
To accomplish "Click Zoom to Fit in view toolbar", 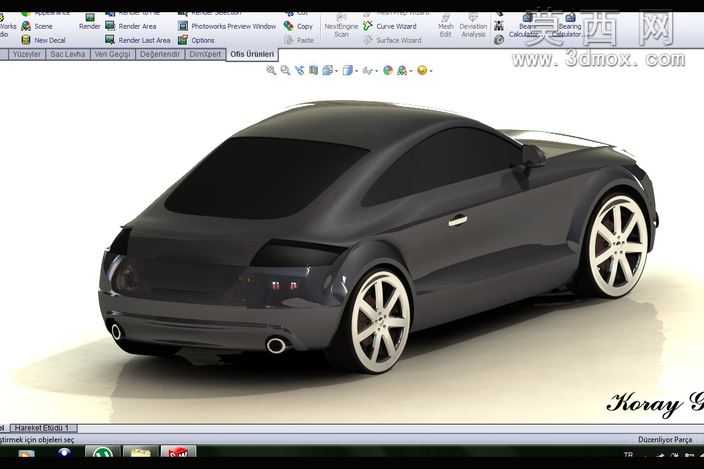I will click(271, 70).
